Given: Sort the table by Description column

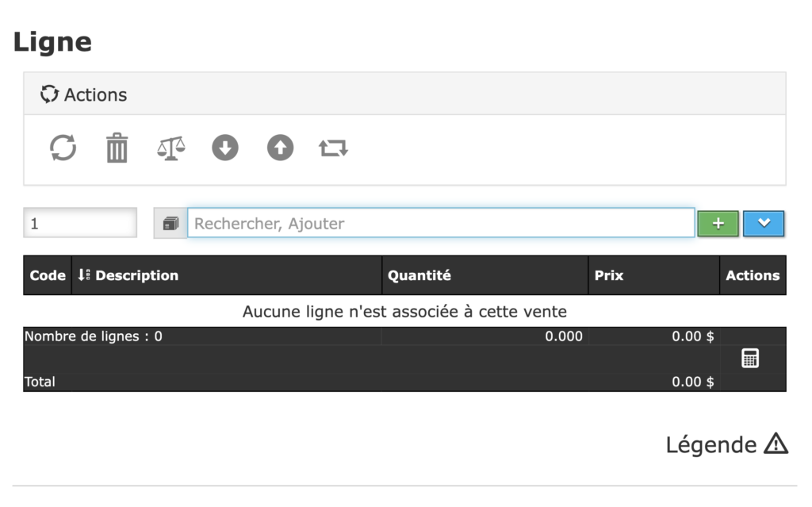Looking at the screenshot, I should click(128, 275).
